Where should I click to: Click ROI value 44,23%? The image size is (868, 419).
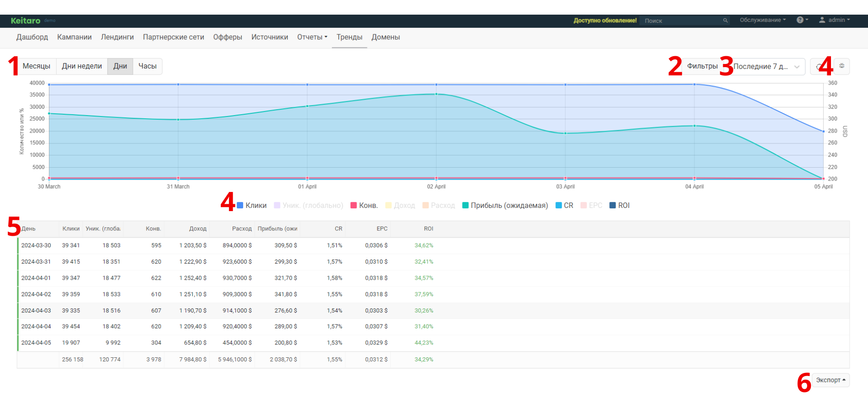(x=424, y=343)
